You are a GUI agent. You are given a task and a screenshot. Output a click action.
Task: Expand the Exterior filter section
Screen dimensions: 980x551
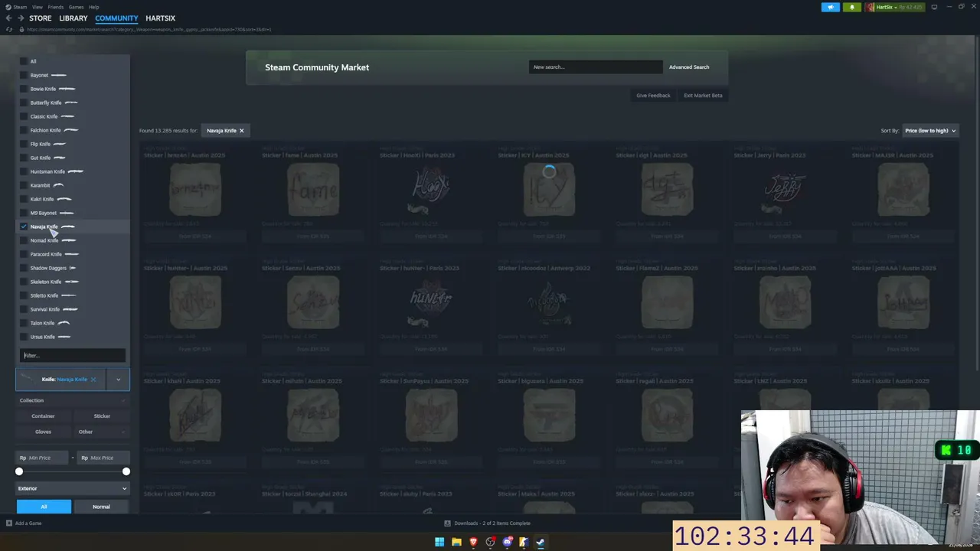pyautogui.click(x=73, y=488)
